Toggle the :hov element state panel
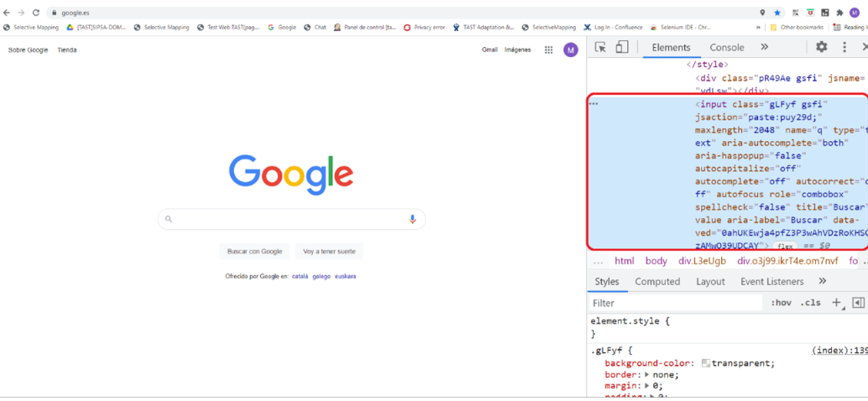 click(781, 303)
